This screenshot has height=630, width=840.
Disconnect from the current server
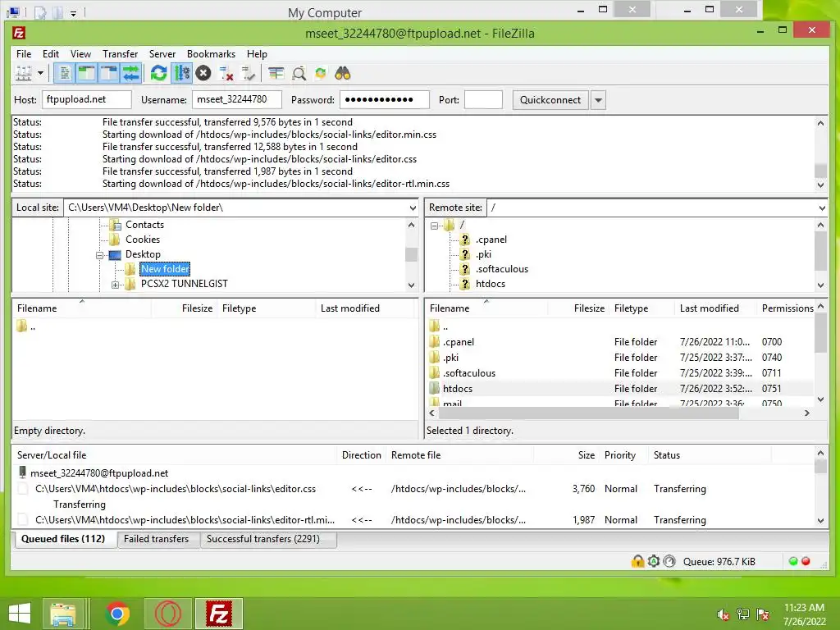pyautogui.click(x=226, y=73)
